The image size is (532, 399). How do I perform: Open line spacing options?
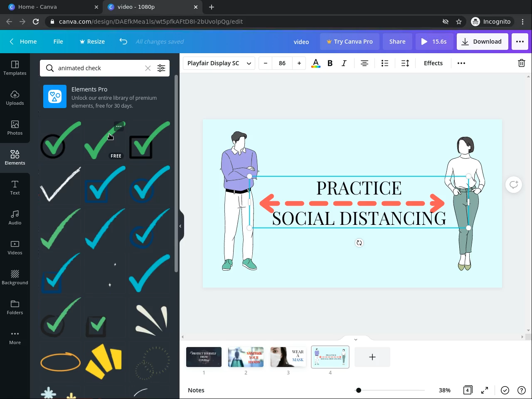click(x=405, y=63)
